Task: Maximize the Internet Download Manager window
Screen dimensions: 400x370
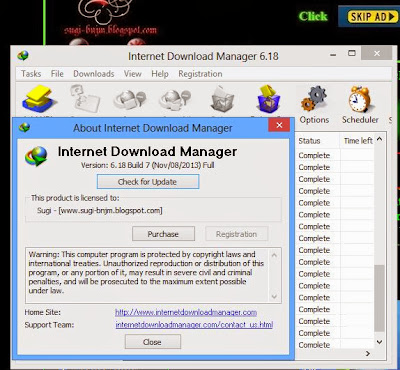Action: (x=352, y=53)
